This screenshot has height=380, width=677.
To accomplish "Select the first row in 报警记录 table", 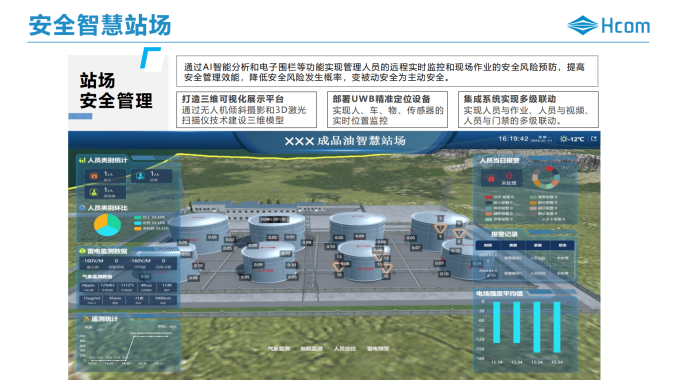I will [525, 258].
